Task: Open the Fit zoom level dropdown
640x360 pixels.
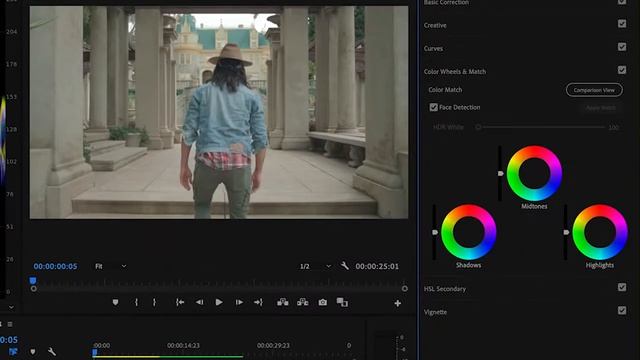Action: click(111, 266)
